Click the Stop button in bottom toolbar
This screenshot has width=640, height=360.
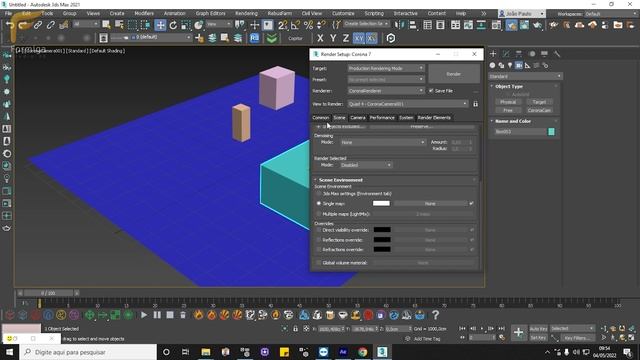pos(170,315)
